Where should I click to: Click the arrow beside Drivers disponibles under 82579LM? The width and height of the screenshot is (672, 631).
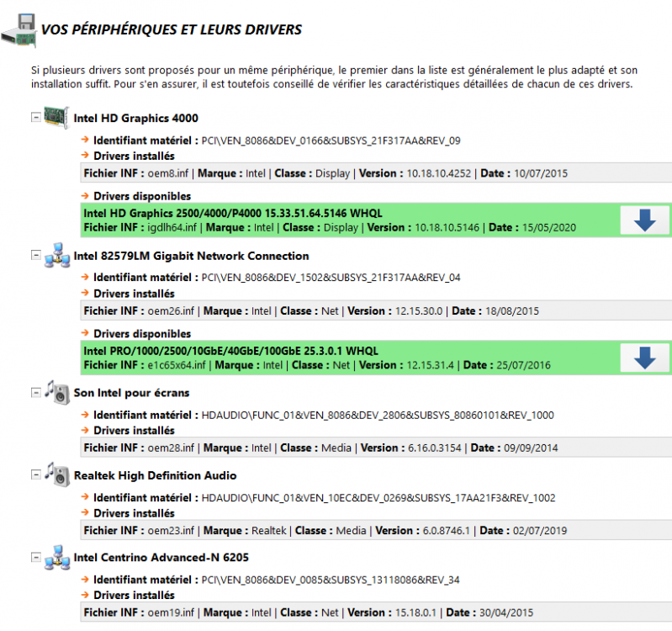85,333
